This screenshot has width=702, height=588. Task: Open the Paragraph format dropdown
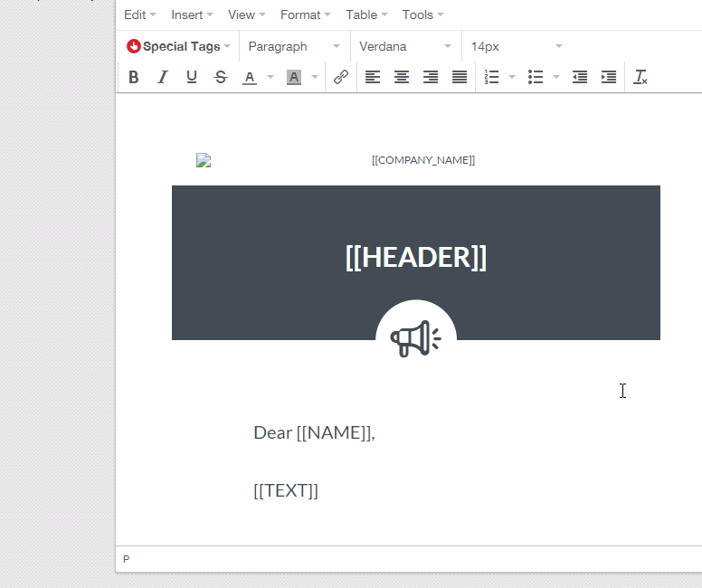[x=294, y=46]
